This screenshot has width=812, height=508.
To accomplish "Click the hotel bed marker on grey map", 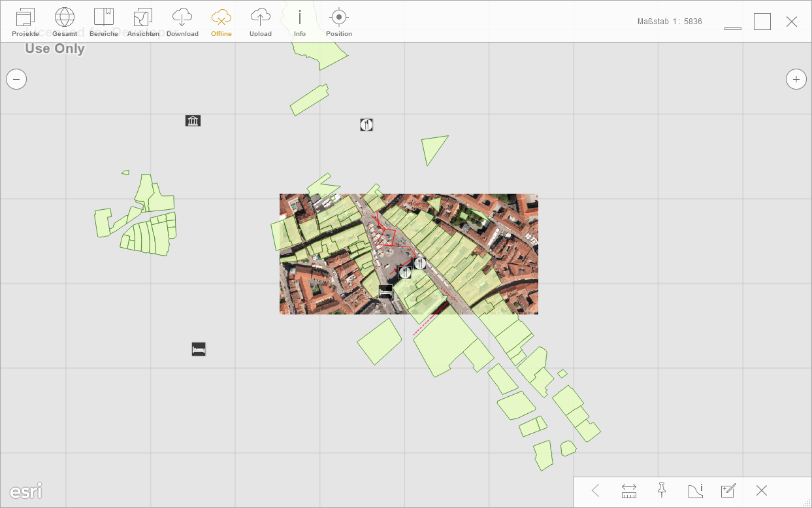I will tap(199, 349).
